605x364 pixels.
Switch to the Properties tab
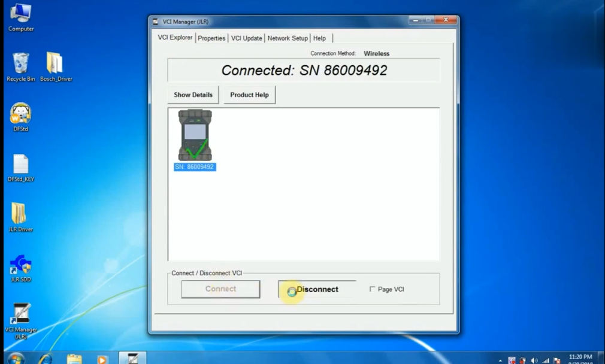(x=211, y=38)
